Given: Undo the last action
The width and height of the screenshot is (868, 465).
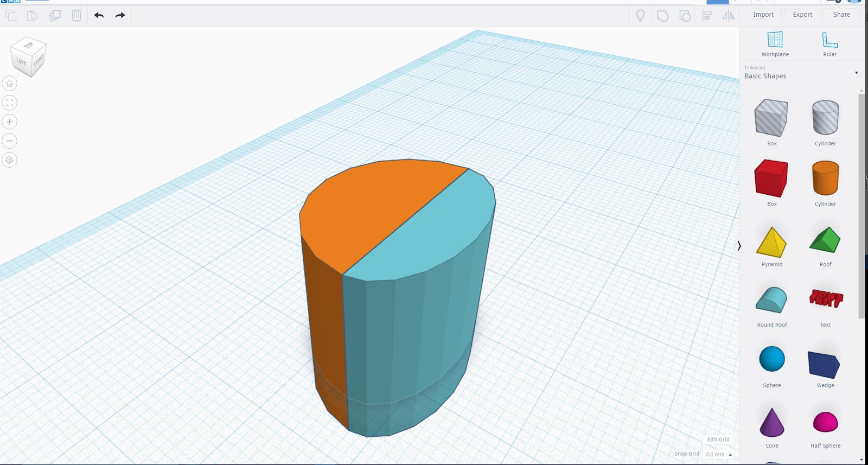Looking at the screenshot, I should [99, 15].
